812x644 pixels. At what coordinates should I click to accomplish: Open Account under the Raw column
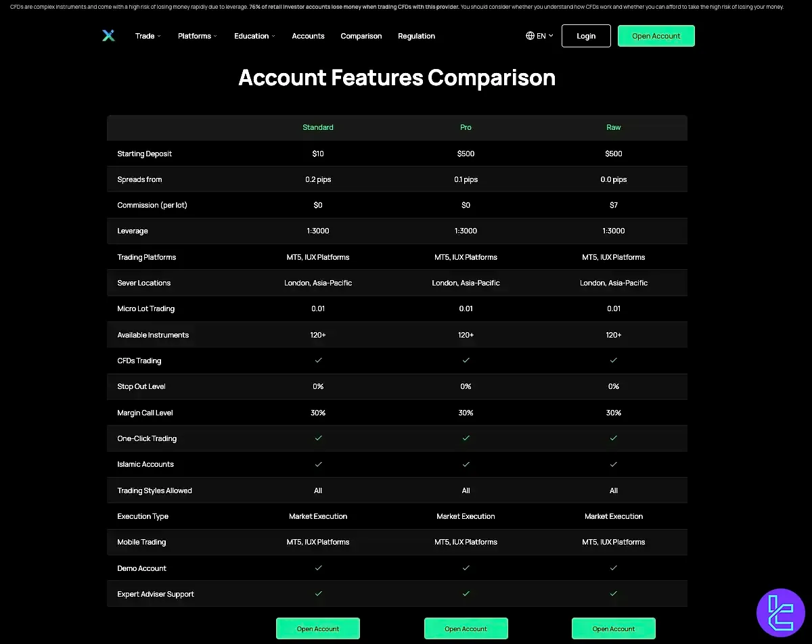[x=613, y=628]
